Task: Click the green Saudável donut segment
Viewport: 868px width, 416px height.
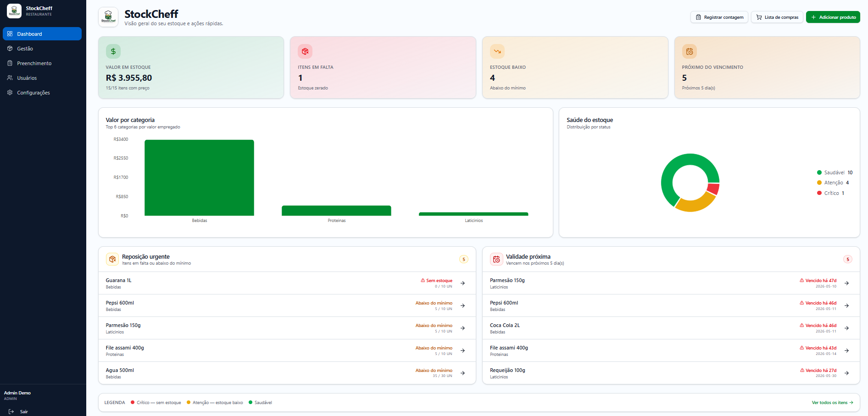Action: coord(673,167)
